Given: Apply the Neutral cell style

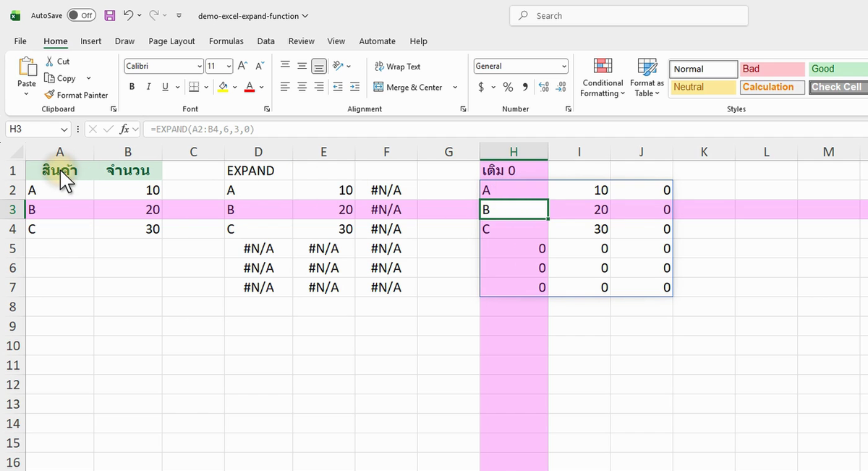Looking at the screenshot, I should pos(703,87).
